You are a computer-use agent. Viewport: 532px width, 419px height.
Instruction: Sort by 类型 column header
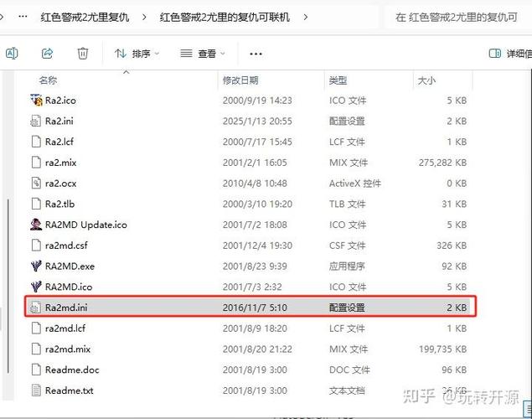[x=338, y=80]
